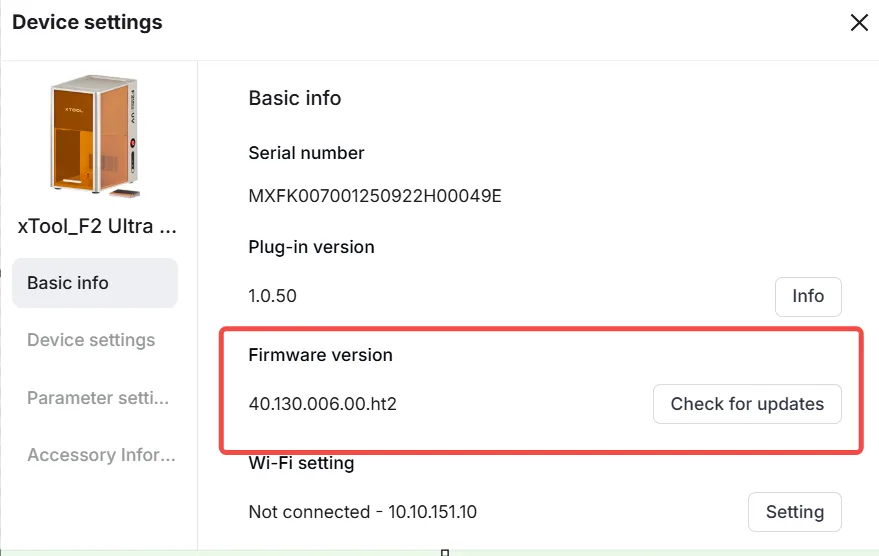Click the device name xTool_F2 Ultra
Screen dimensions: 879x556
pos(97,226)
